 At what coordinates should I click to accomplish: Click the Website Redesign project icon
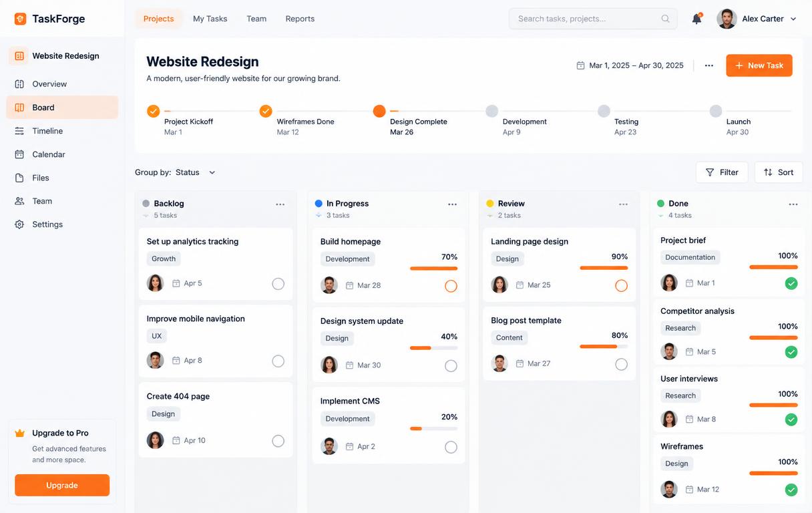click(19, 56)
